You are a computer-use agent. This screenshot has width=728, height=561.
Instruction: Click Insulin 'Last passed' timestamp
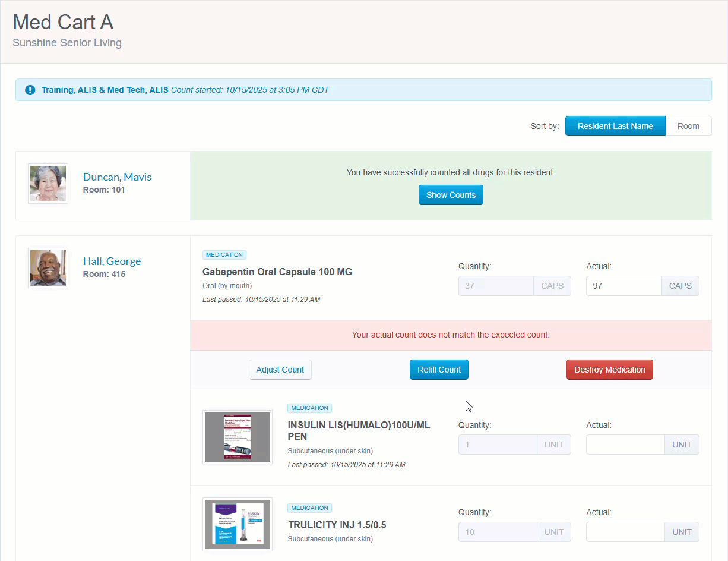[x=346, y=465]
